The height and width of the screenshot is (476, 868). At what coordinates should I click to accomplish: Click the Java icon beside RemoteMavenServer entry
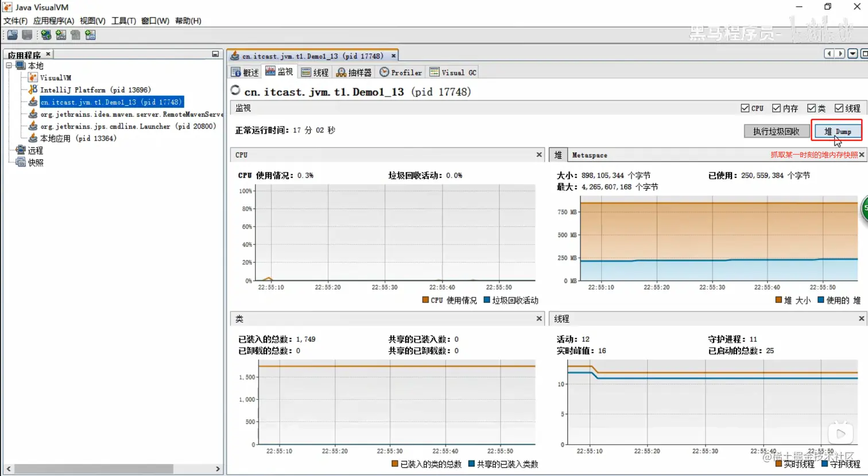click(33, 114)
